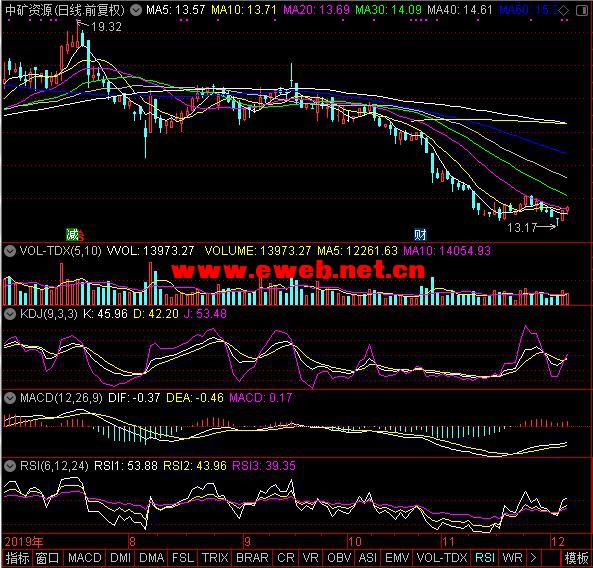593x568 pixels.
Task: Open the RSI panel dropdown arrow
Action: pyautogui.click(x=10, y=466)
